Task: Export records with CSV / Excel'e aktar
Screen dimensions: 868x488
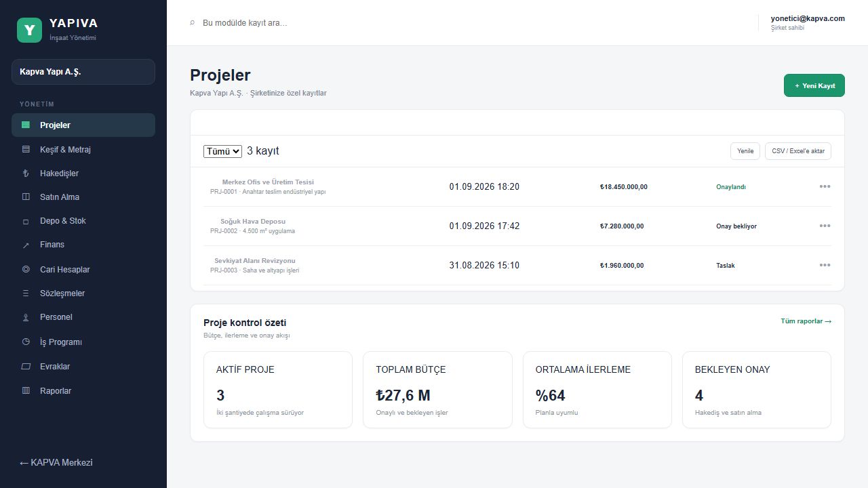Action: coord(798,151)
